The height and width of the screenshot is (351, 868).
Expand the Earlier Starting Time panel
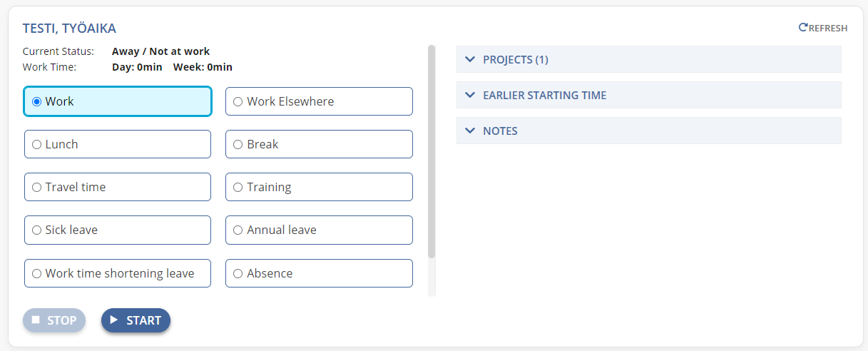pyautogui.click(x=649, y=95)
